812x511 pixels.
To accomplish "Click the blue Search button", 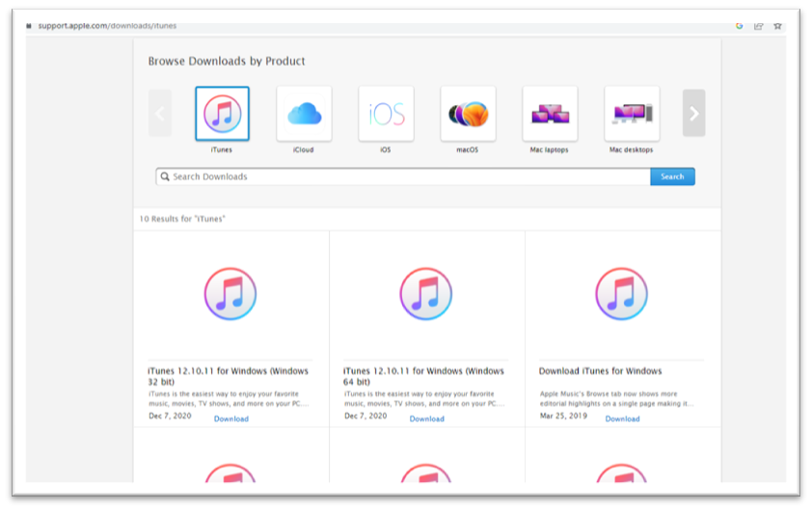I will (672, 176).
